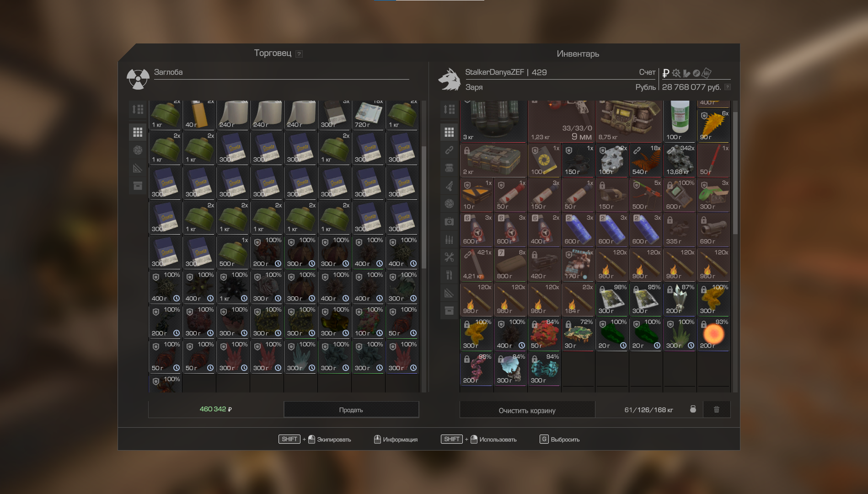
Task: Filter trader basket by storage box icon
Action: coord(138,186)
